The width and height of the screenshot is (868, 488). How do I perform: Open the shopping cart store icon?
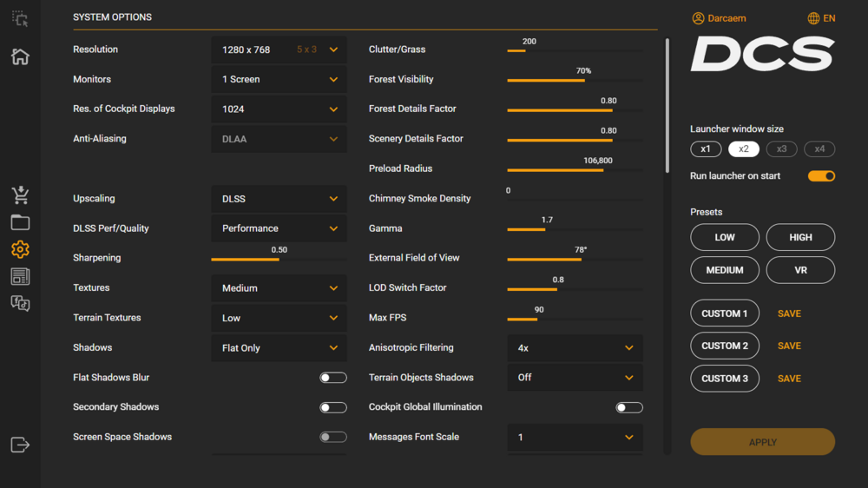click(x=20, y=195)
